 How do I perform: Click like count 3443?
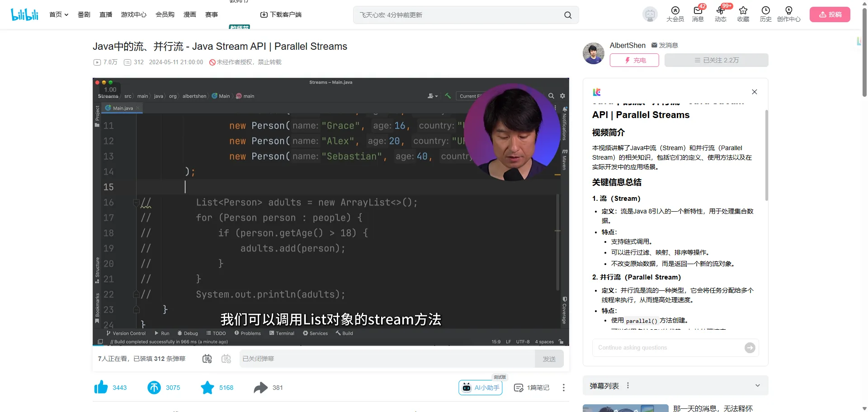(x=119, y=388)
